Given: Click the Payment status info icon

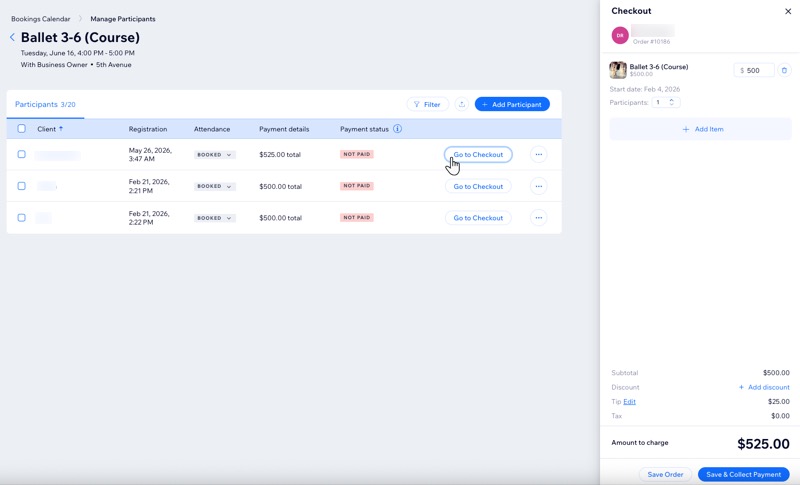Looking at the screenshot, I should (397, 129).
